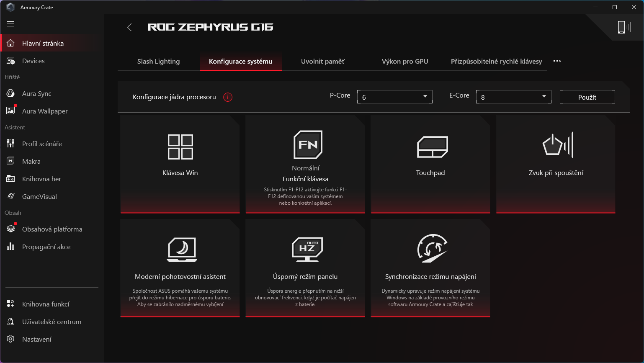
Task: Switch to the Výkon pro GPU tab
Action: pos(404,61)
